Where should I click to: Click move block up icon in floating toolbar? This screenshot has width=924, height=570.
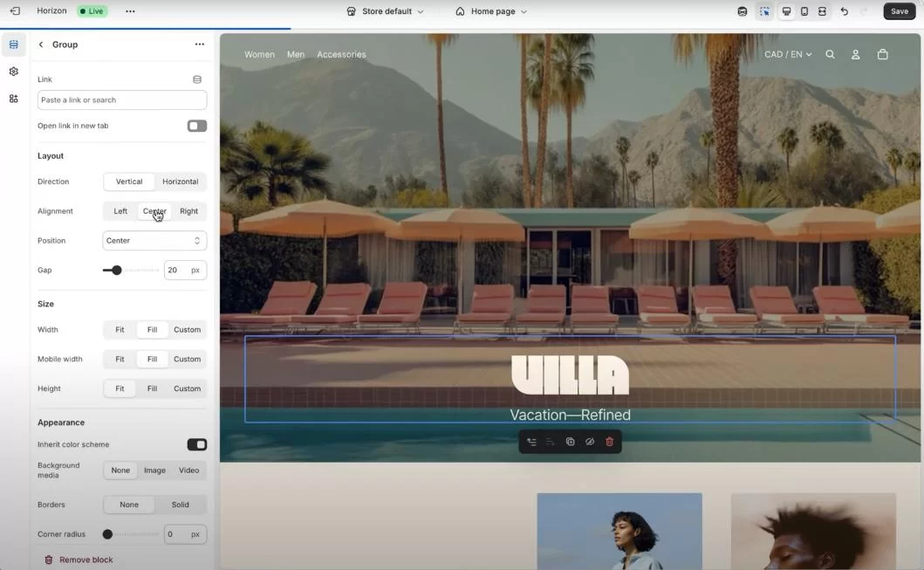(531, 442)
